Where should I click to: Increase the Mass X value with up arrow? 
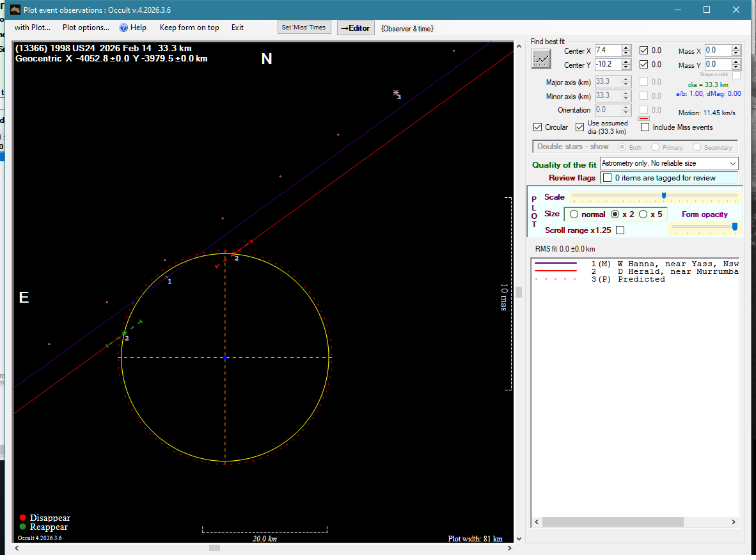tap(736, 47)
